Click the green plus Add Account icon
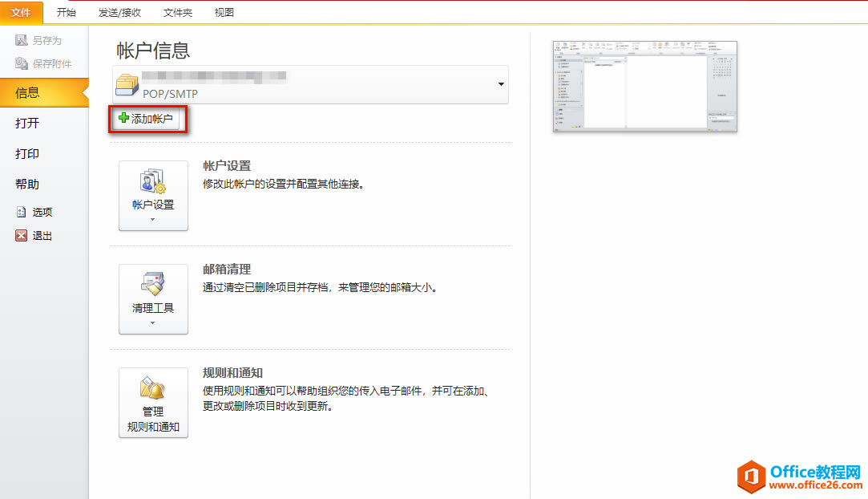Viewport: 868px width, 499px height. click(123, 119)
